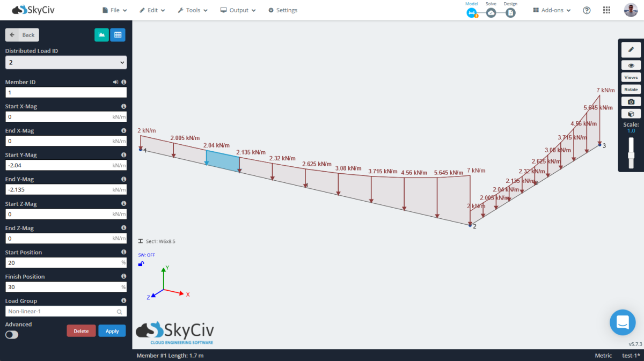This screenshot has width=644, height=361.
Task: Click the Design stage document icon
Action: click(x=510, y=12)
